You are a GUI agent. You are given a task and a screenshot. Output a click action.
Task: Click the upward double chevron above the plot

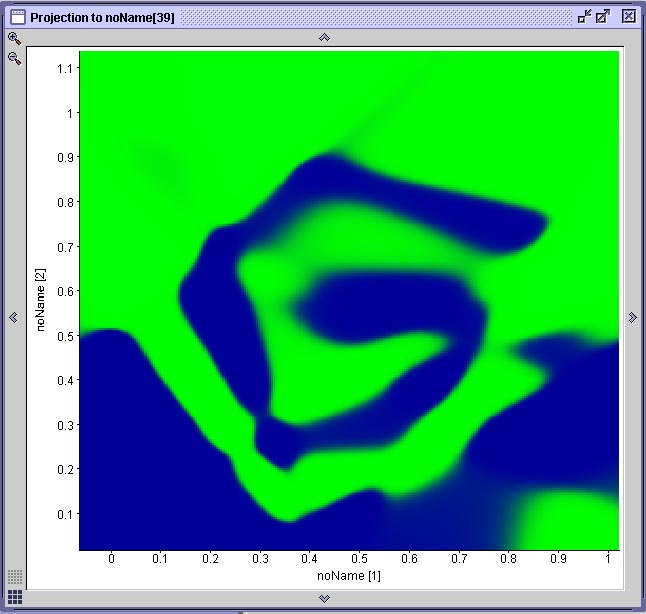(324, 37)
